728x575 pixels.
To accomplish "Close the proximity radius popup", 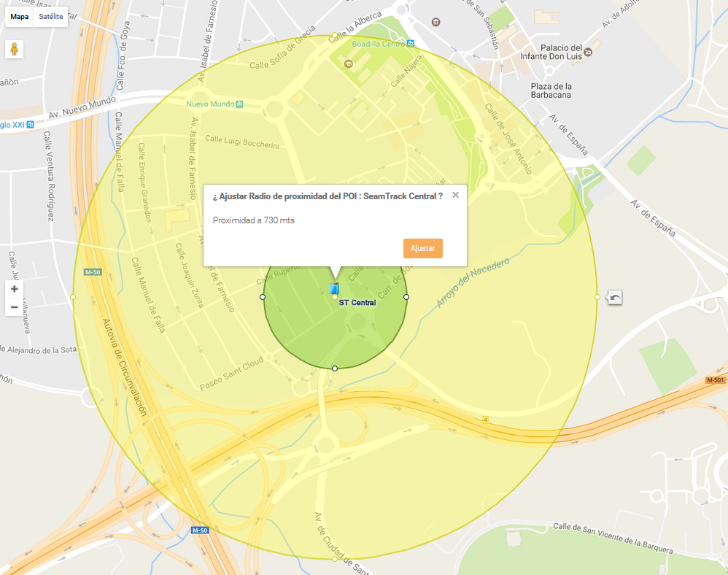I will pos(455,195).
